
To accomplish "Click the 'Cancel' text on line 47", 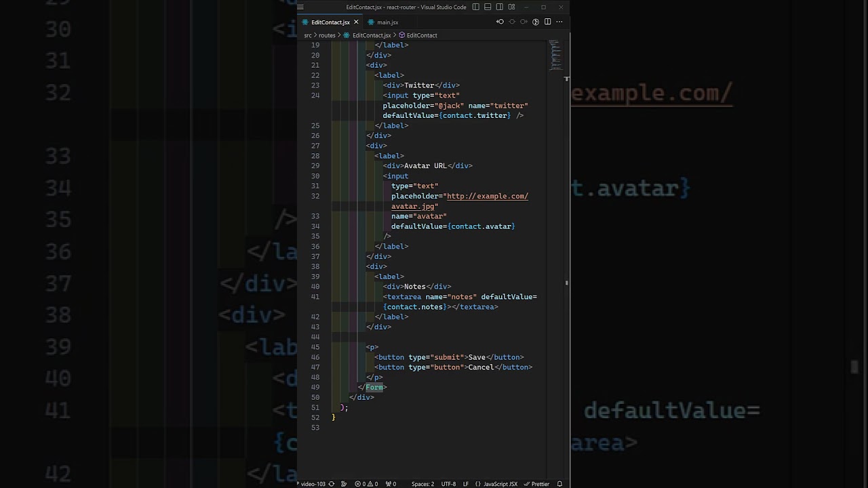I will coord(481,367).
